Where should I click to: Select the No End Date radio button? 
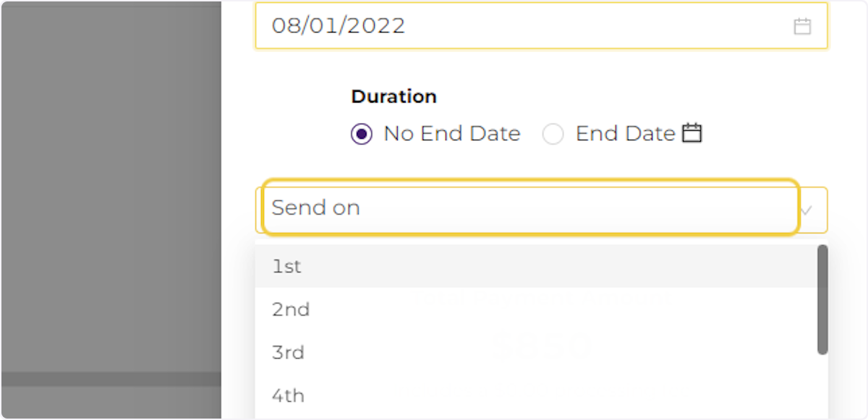point(361,134)
